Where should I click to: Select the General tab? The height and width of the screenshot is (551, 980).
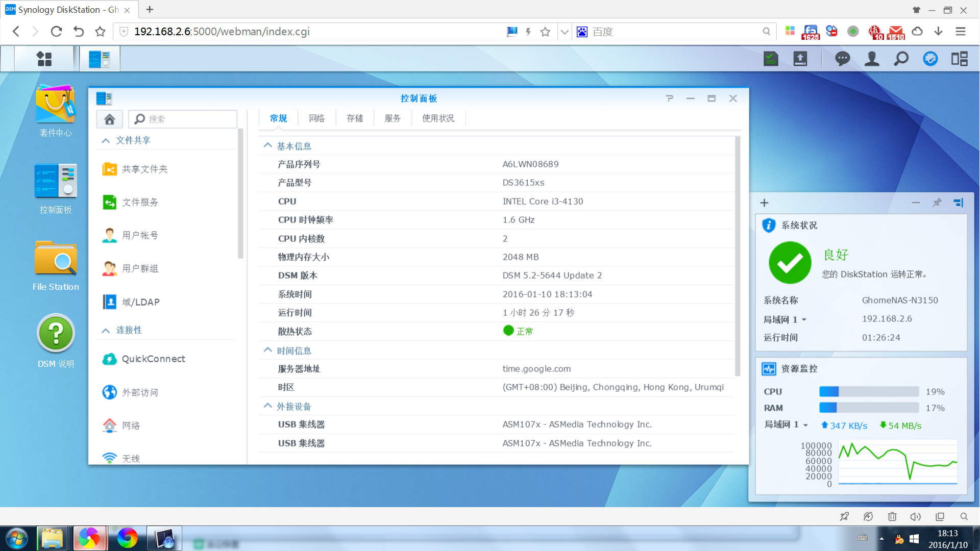[278, 118]
